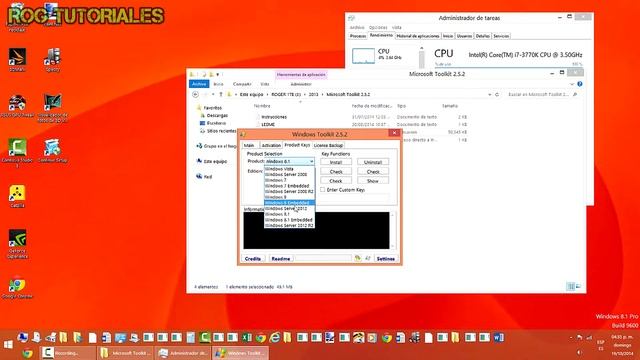Switch to the Main tab in Windows Toolkit
Viewport: 640px width, 360px height.
point(249,145)
